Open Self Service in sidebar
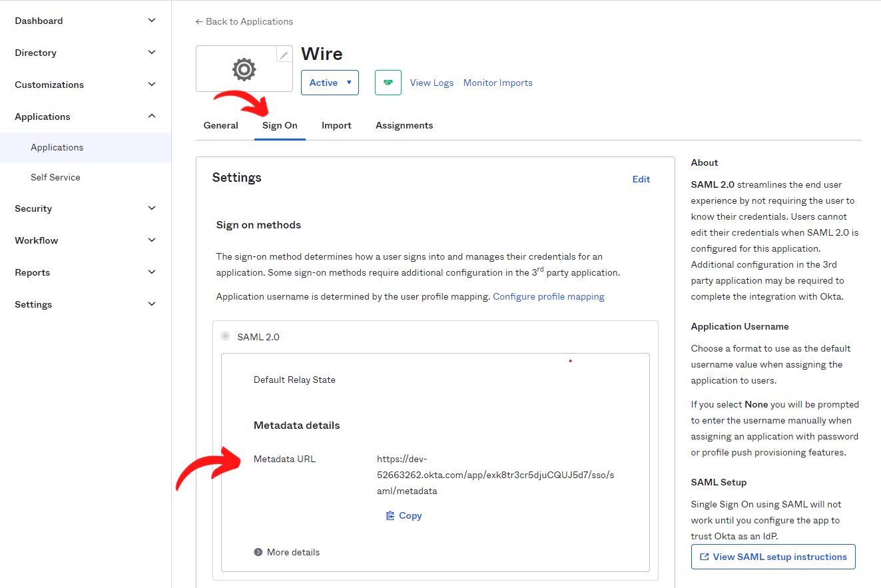The height and width of the screenshot is (588, 881). coord(55,177)
